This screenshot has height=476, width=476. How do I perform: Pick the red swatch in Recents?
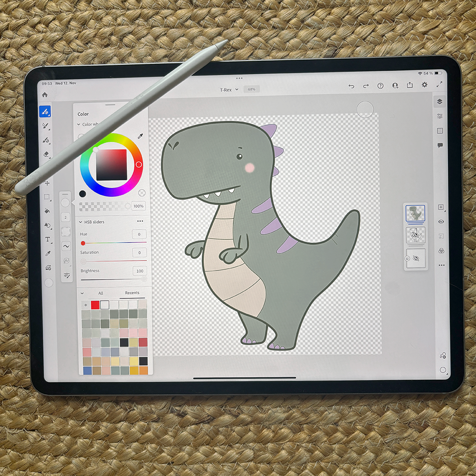click(95, 305)
